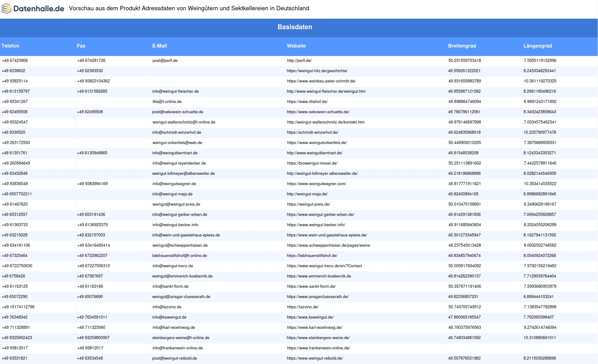
Task: Click fax number +49 93823104362
Action: 93,81
